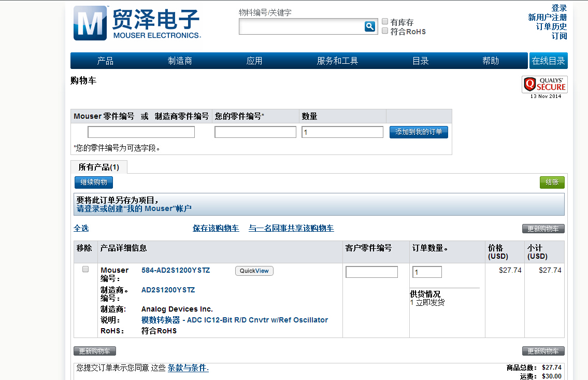The height and width of the screenshot is (380, 588).
Task: Open 请登录或创建"我的 Mouser"帐户 link
Action: click(134, 208)
